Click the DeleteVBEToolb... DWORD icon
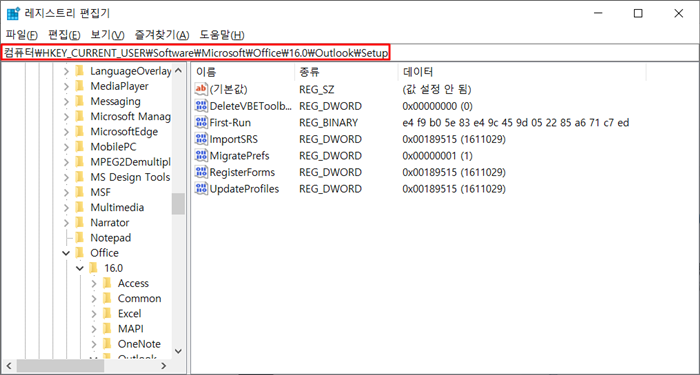The height and width of the screenshot is (375, 700). (x=202, y=106)
